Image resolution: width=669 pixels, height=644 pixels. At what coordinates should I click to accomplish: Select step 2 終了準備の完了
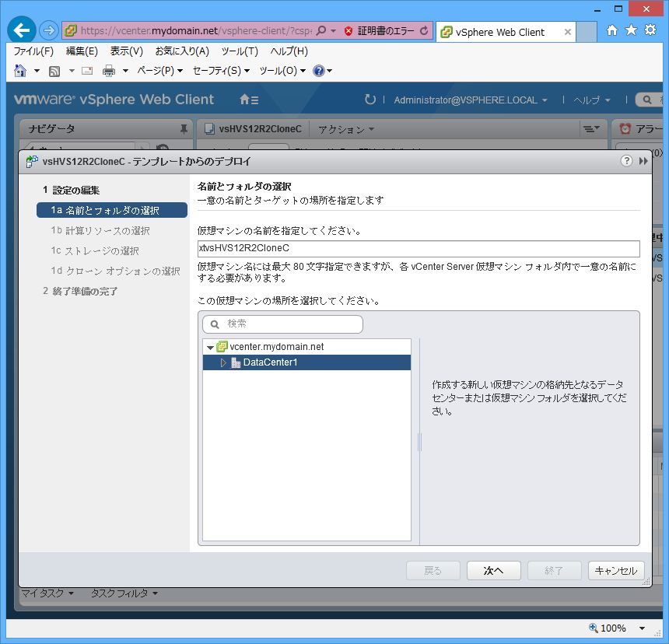tap(80, 292)
